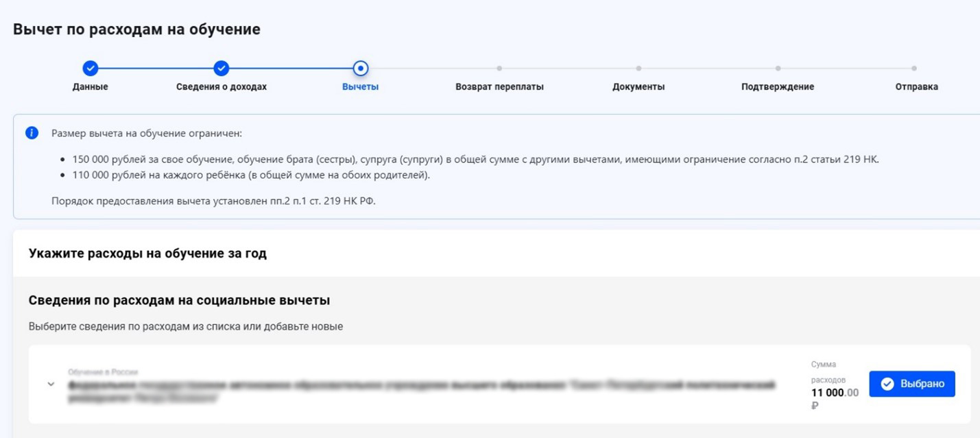Navigate to the Отправка step label

916,87
